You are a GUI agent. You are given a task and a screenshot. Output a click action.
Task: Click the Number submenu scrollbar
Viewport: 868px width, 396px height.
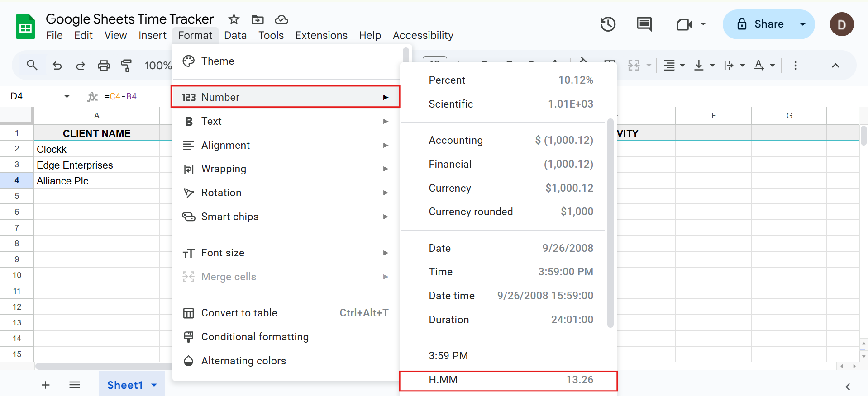click(x=610, y=223)
